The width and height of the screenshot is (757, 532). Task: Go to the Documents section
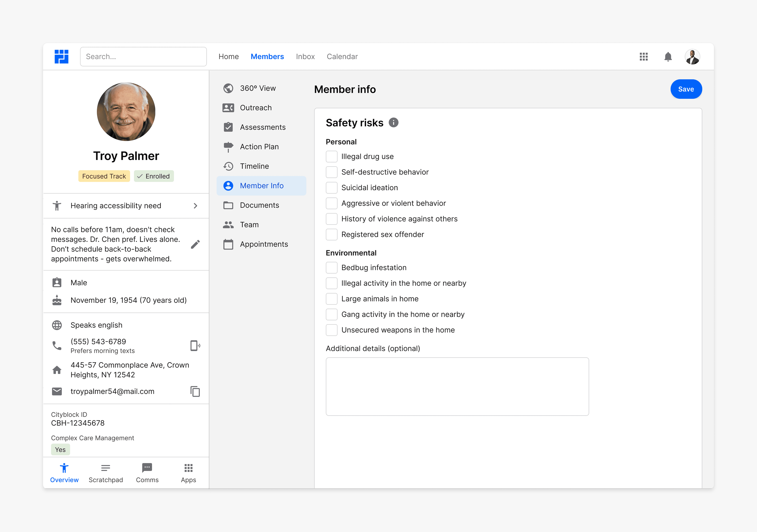point(259,205)
